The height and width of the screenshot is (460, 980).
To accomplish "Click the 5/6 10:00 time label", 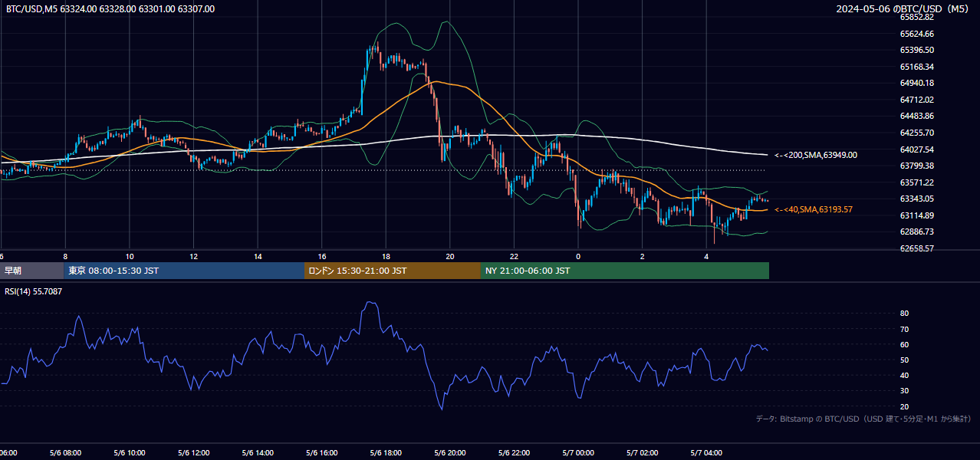I will pos(130,453).
